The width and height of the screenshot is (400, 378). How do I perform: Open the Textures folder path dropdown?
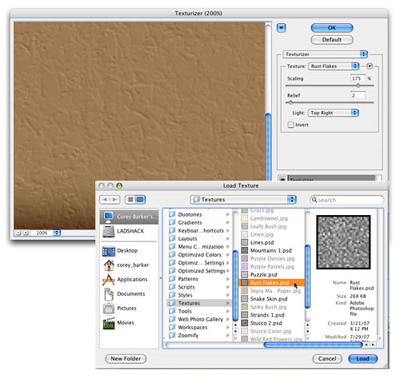click(x=243, y=200)
